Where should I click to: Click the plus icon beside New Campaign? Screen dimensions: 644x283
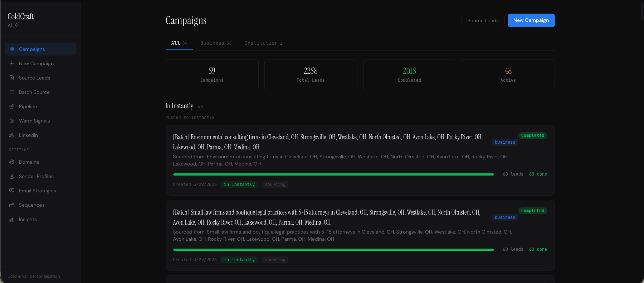[12, 63]
